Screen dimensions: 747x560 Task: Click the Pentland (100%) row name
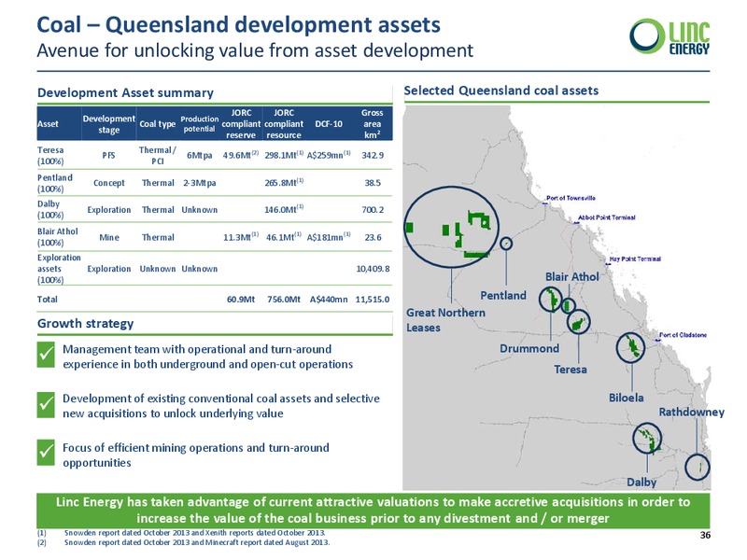(x=55, y=183)
